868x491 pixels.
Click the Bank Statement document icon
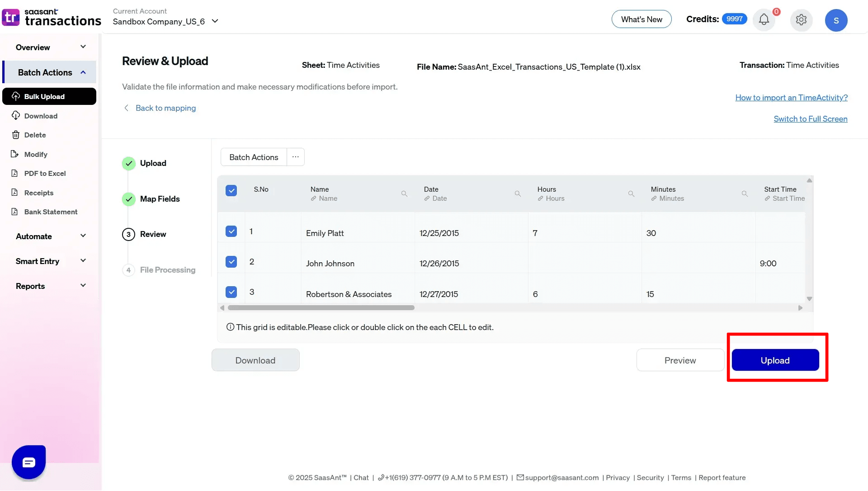click(15, 212)
